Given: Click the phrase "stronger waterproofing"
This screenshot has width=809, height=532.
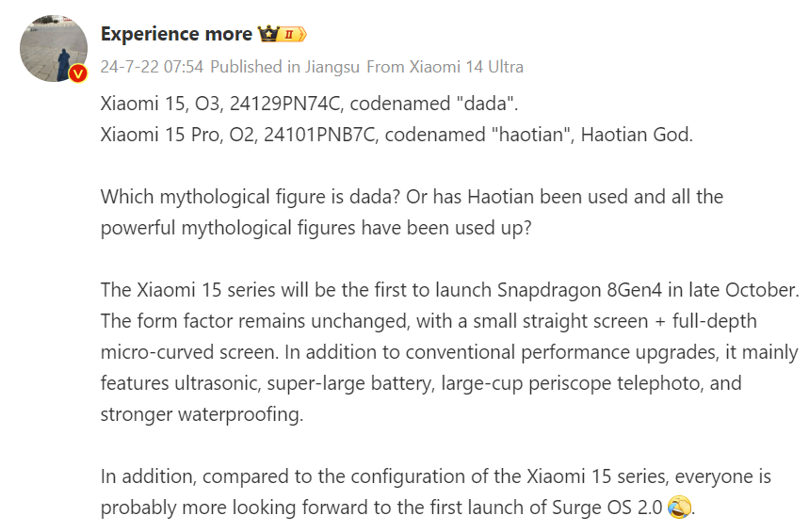Looking at the screenshot, I should 202,414.
